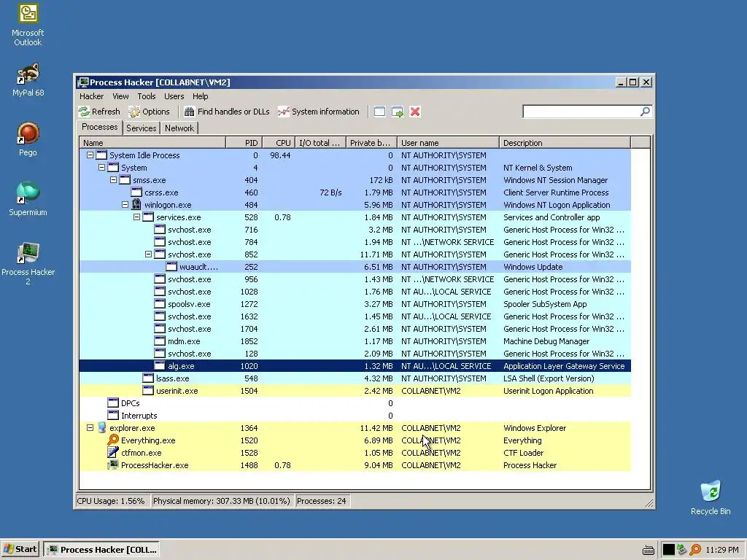747x560 pixels.
Task: Sort by the Private bytes column header
Action: click(371, 142)
